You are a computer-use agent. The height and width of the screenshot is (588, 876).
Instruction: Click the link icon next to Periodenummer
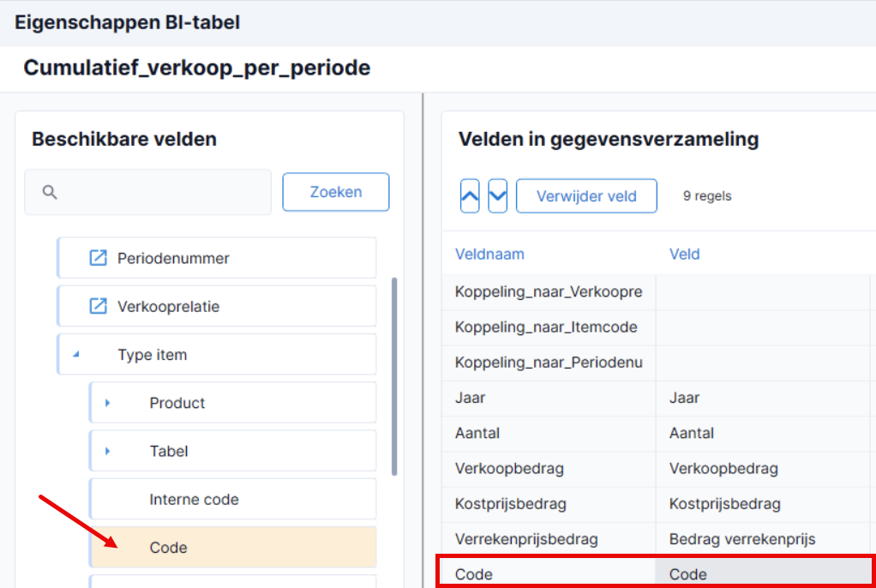99,258
